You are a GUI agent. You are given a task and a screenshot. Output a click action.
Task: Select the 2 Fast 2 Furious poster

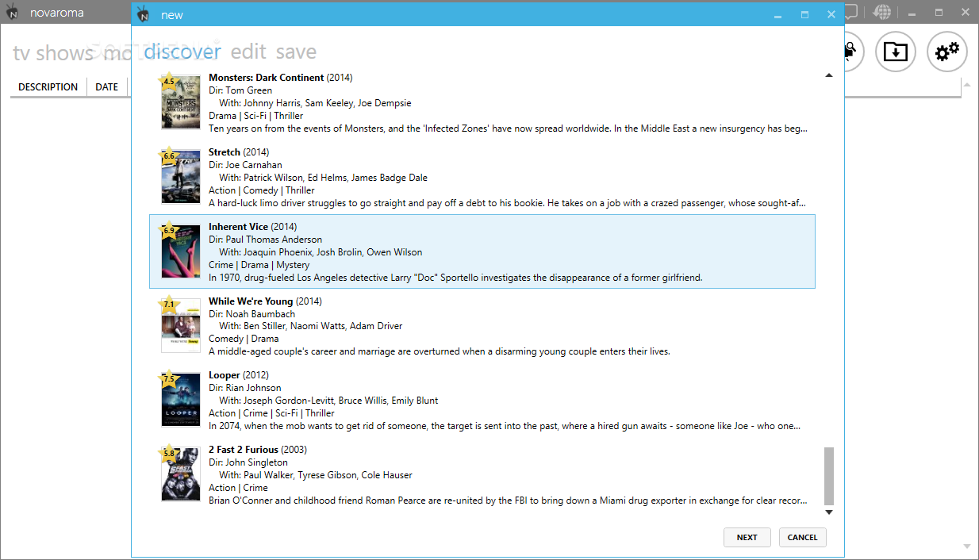[182, 475]
